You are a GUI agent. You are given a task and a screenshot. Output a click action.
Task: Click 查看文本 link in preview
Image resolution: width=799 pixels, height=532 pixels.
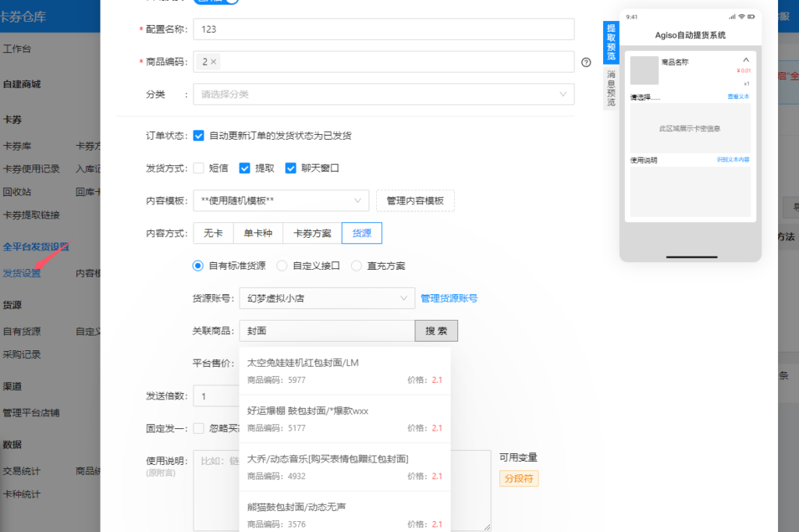tap(738, 96)
